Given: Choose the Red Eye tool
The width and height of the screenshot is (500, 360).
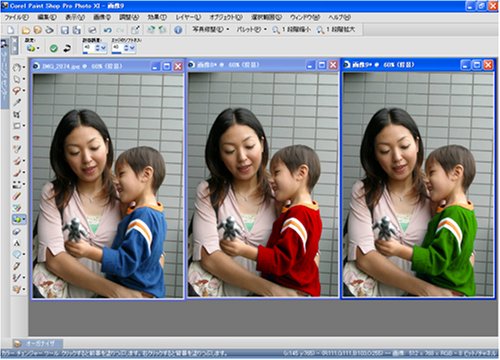Looking at the screenshot, I should point(17,137).
